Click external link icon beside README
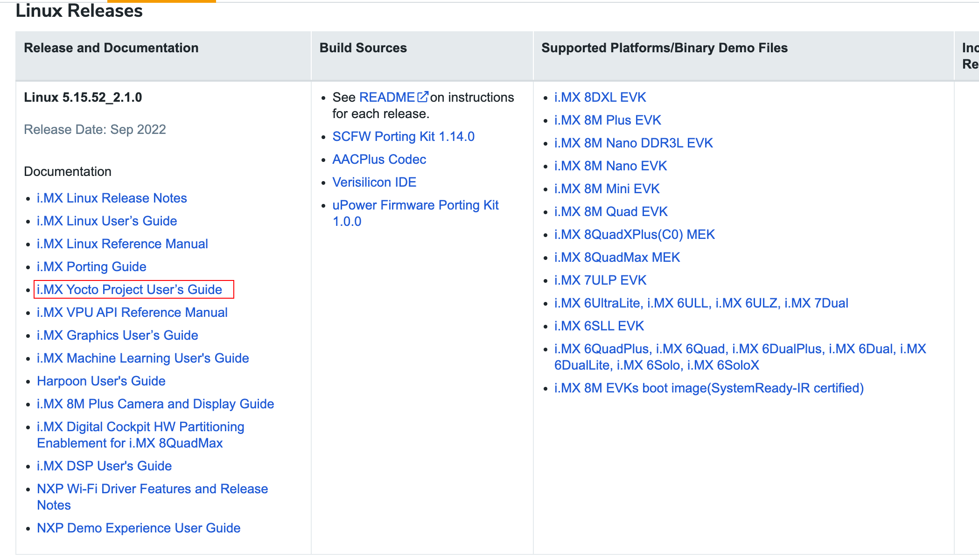 click(422, 97)
